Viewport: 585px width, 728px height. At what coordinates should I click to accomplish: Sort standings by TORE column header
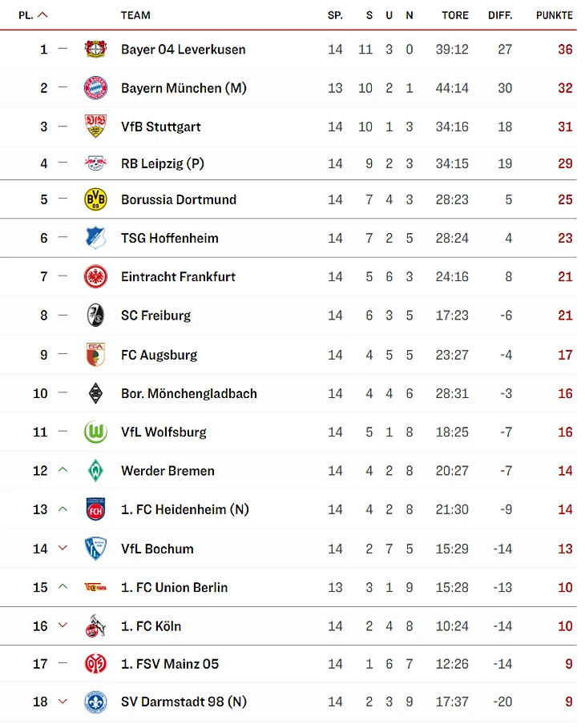[455, 15]
